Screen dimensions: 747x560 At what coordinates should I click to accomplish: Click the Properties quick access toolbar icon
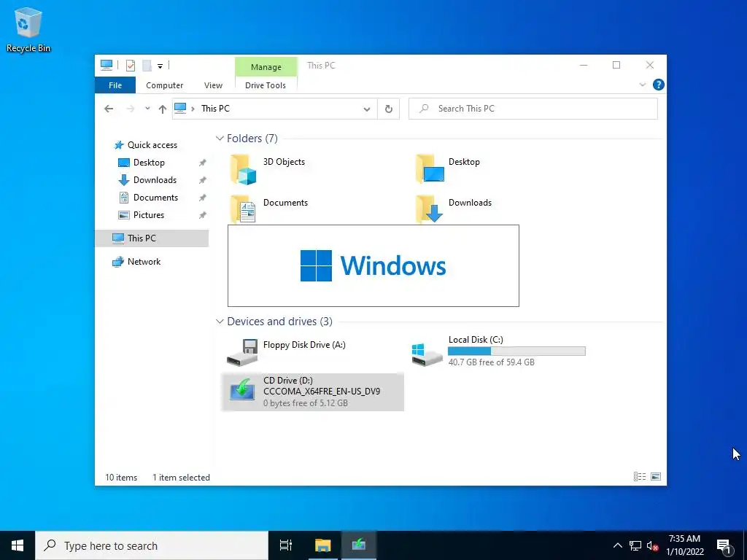coord(131,65)
